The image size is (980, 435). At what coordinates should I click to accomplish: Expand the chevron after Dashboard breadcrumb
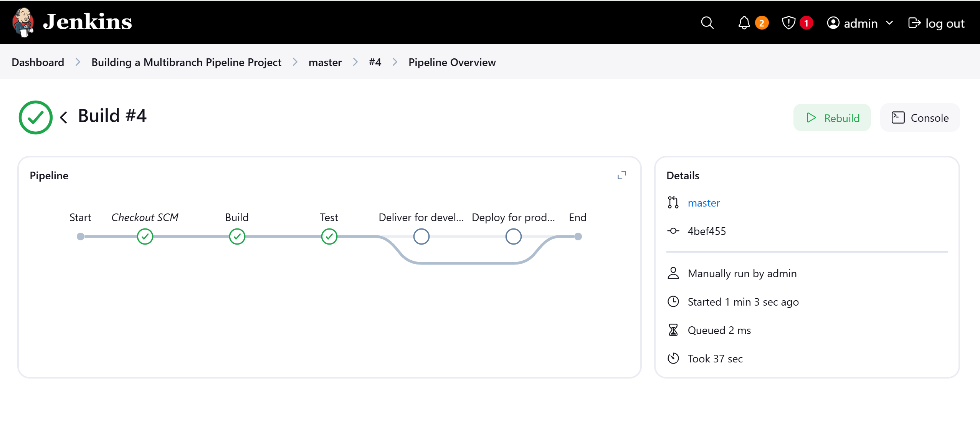pyautogui.click(x=78, y=62)
